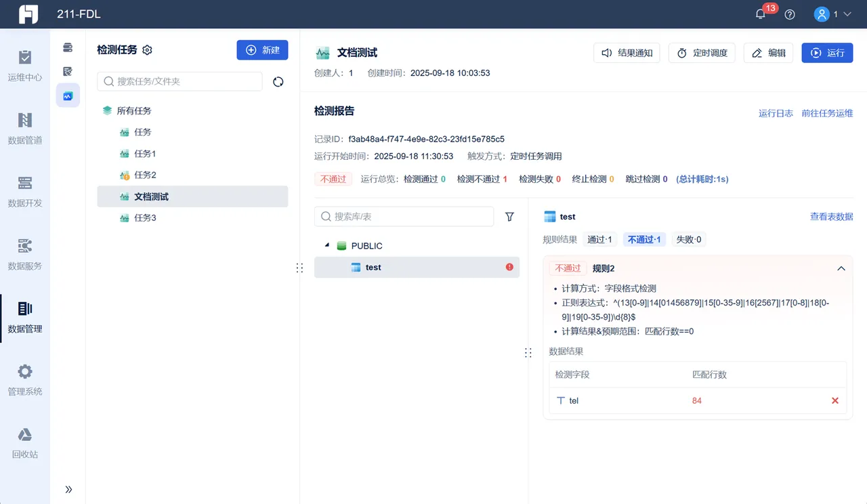Click the 匹配行数 column header
The image size is (867, 504).
(x=709, y=374)
